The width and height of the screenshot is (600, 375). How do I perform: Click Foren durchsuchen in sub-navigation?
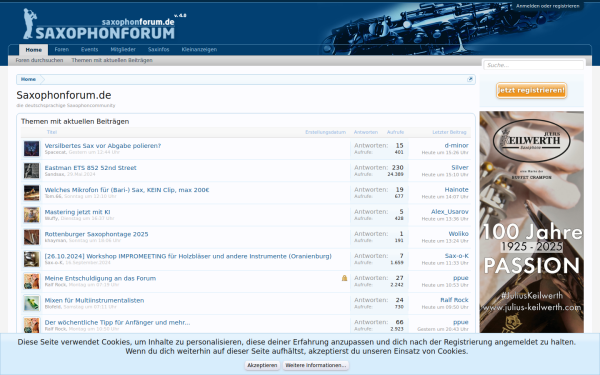(x=39, y=60)
